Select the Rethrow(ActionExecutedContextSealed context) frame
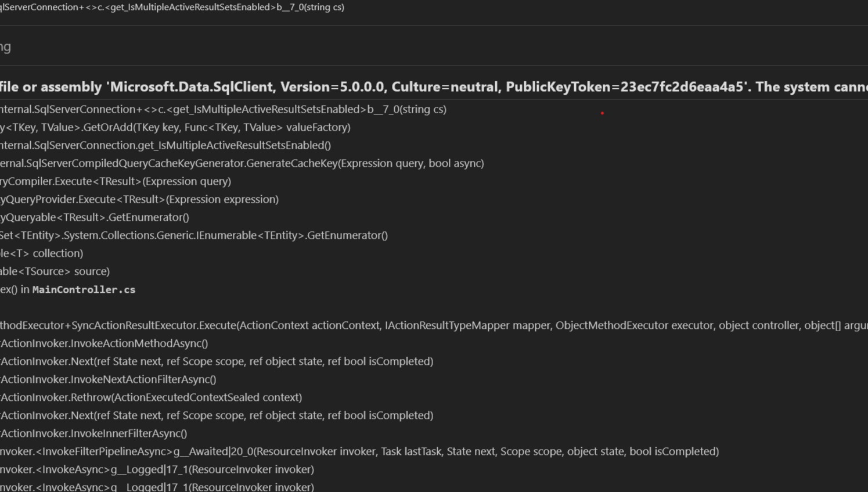This screenshot has width=868, height=492. tap(151, 397)
